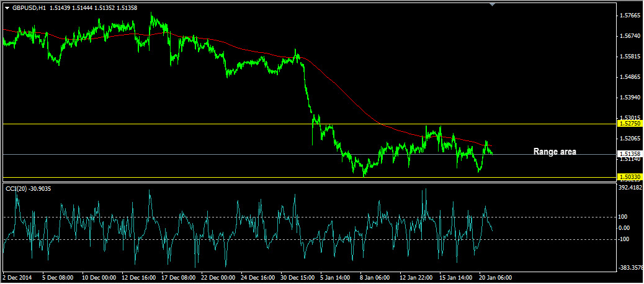Click the 1.54865 price scale value
644x284 pixels.
[x=631, y=78]
